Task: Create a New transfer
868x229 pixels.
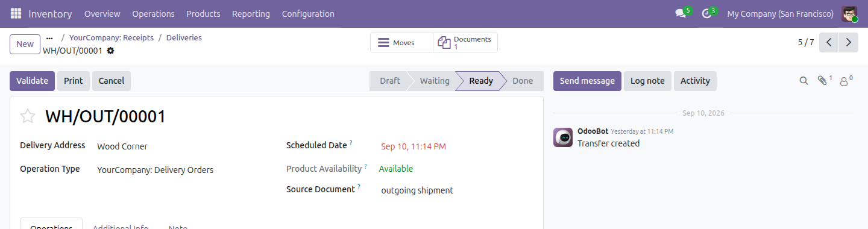Action: (x=25, y=44)
